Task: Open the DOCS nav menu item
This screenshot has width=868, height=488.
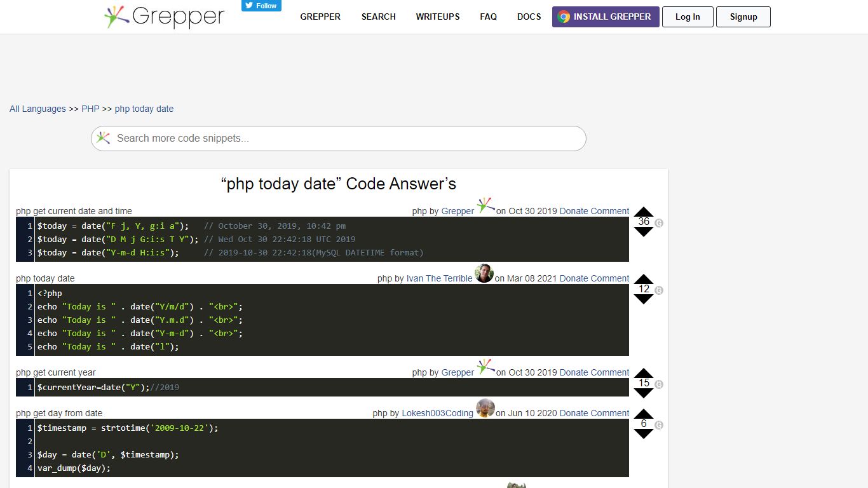Action: click(x=529, y=17)
